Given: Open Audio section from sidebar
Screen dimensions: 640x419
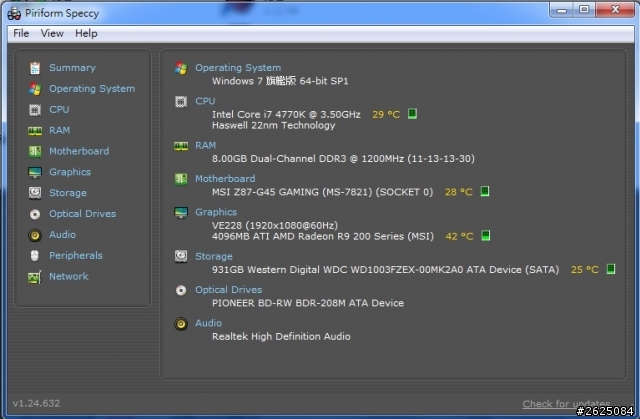Looking at the screenshot, I should [62, 234].
